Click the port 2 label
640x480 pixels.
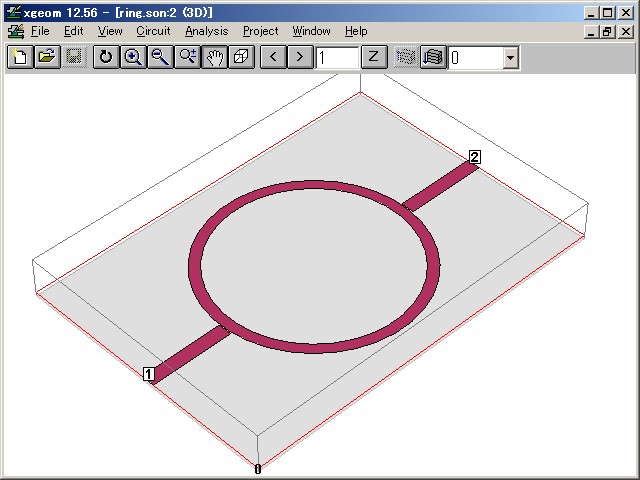[x=475, y=157]
